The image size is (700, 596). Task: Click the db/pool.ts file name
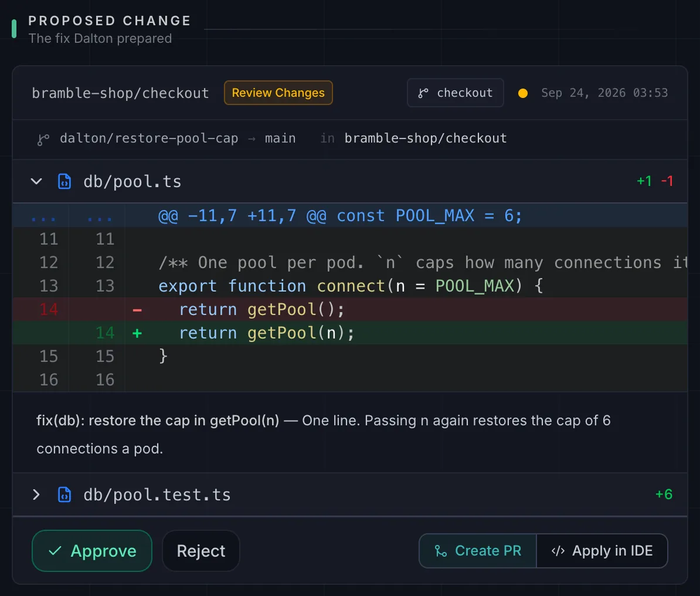132,182
